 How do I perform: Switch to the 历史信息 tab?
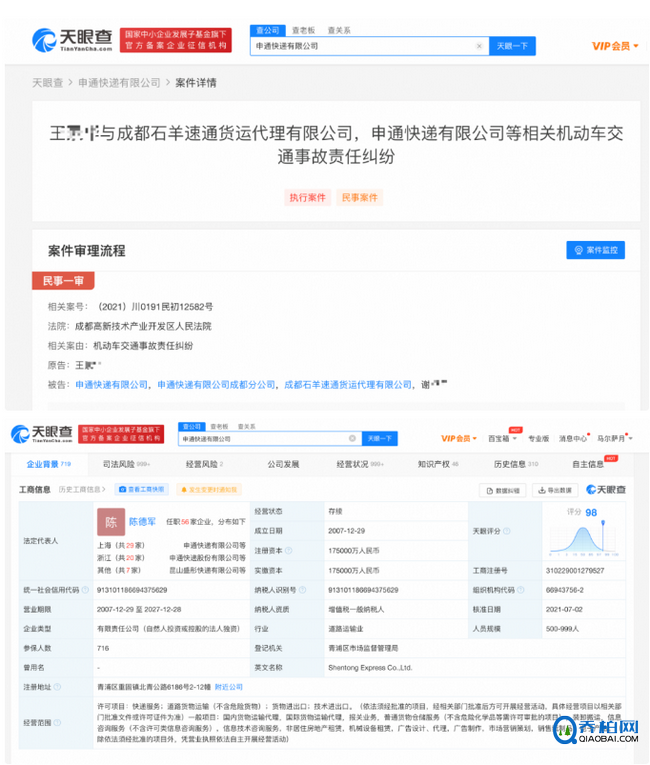tap(516, 464)
